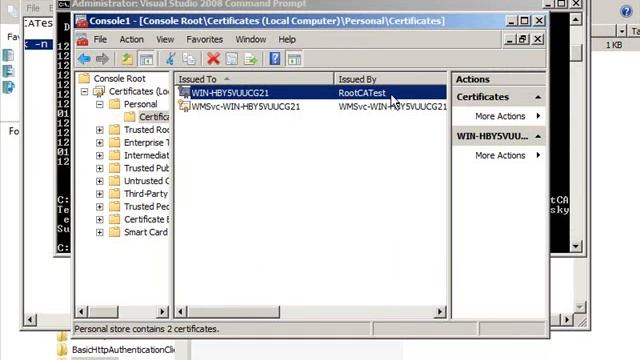Select the Personal folder in tree
The width and height of the screenshot is (640, 360).
pyautogui.click(x=140, y=104)
